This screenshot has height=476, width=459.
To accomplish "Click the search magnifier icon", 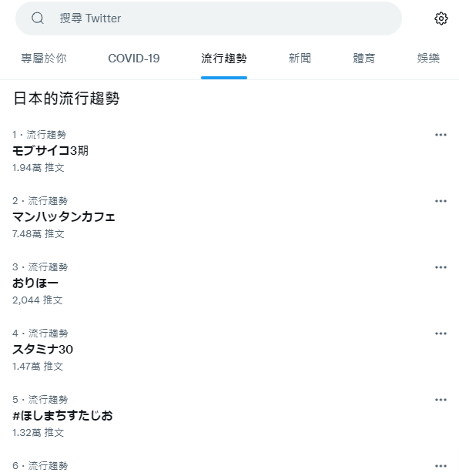I will tap(38, 18).
